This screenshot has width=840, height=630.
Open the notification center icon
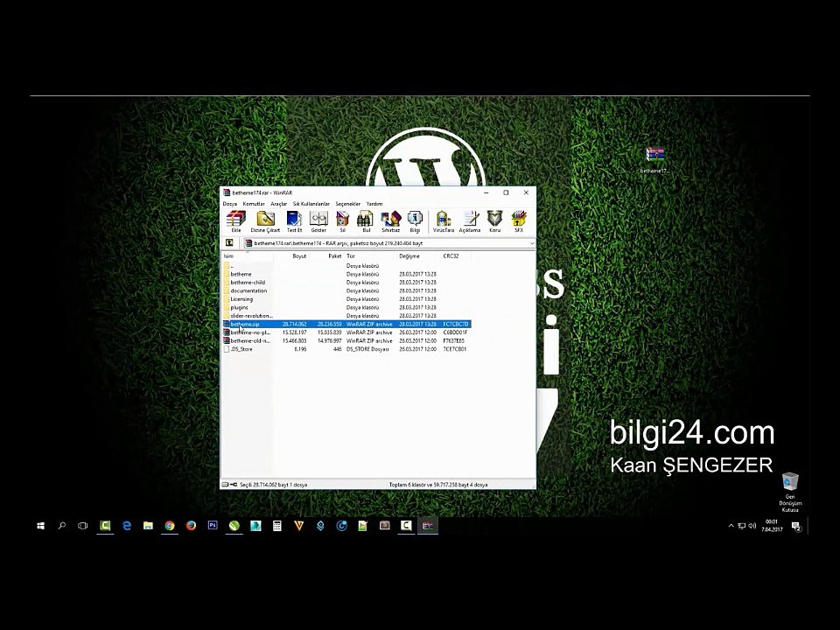tap(796, 526)
